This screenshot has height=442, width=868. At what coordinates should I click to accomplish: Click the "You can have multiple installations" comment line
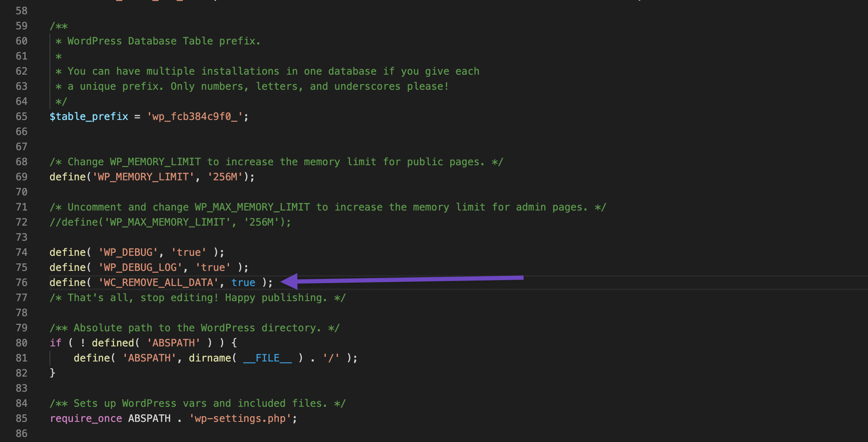pyautogui.click(x=267, y=71)
